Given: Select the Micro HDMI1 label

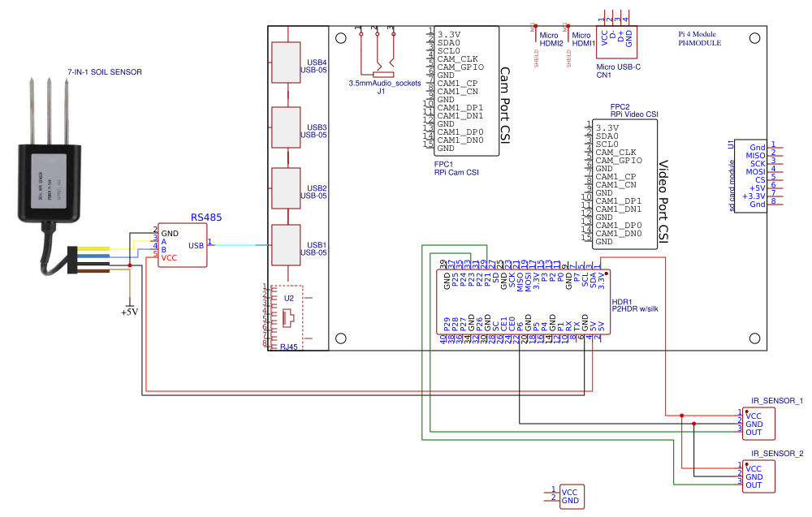Looking at the screenshot, I should coord(584,39).
